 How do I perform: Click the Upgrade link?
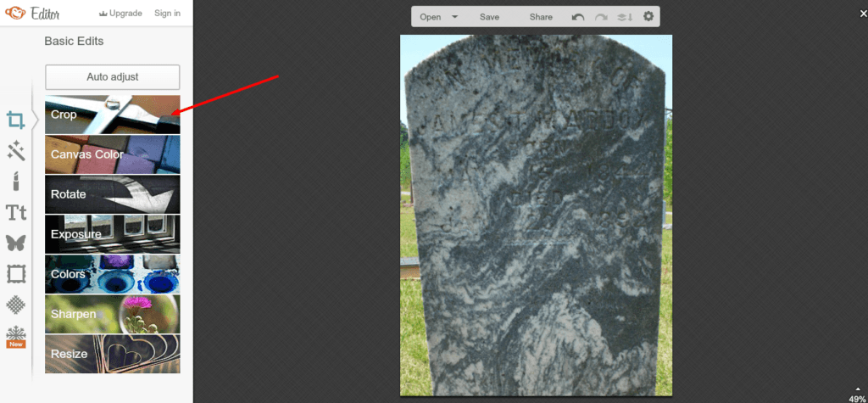click(x=120, y=14)
